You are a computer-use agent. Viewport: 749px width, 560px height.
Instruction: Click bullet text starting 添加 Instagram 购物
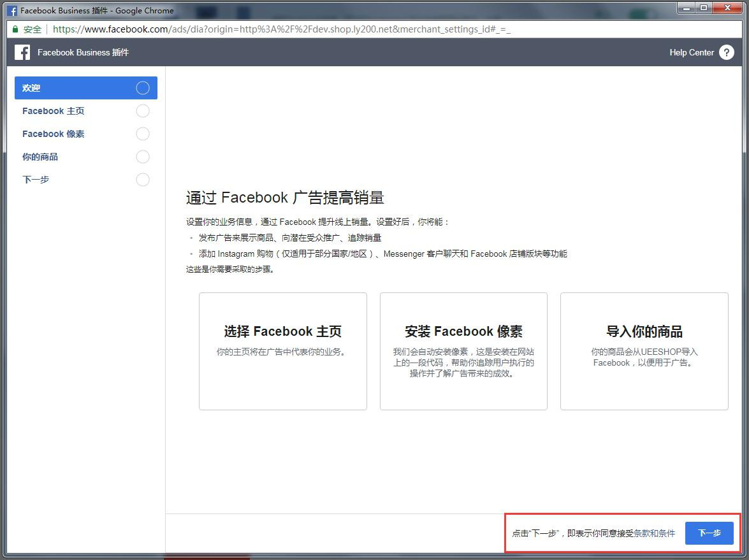click(382, 254)
